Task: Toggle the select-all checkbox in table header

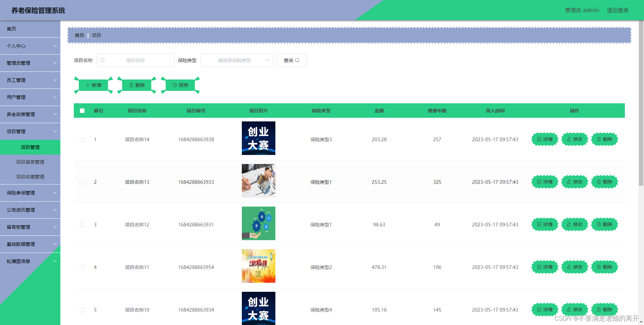Action: coord(82,111)
